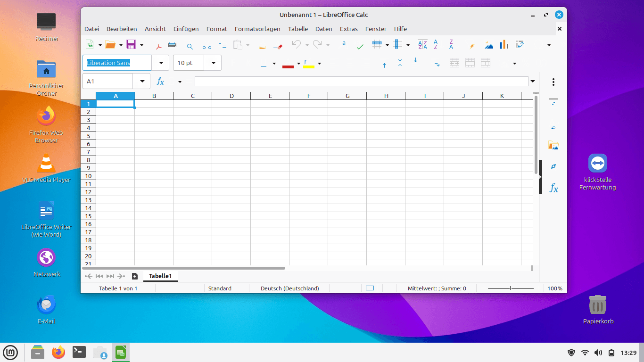Expand the Name Box dropdown

[142, 82]
